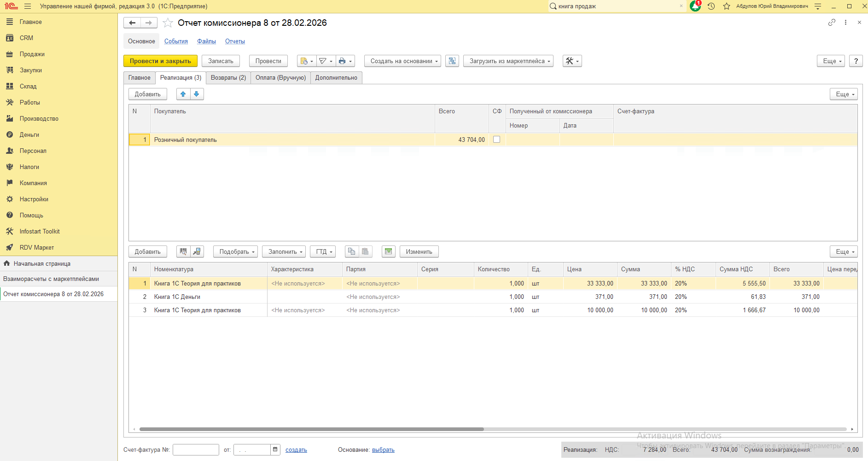Open the Загрузить из маркетплейса dropdown
The image size is (868, 461).
tap(509, 61)
